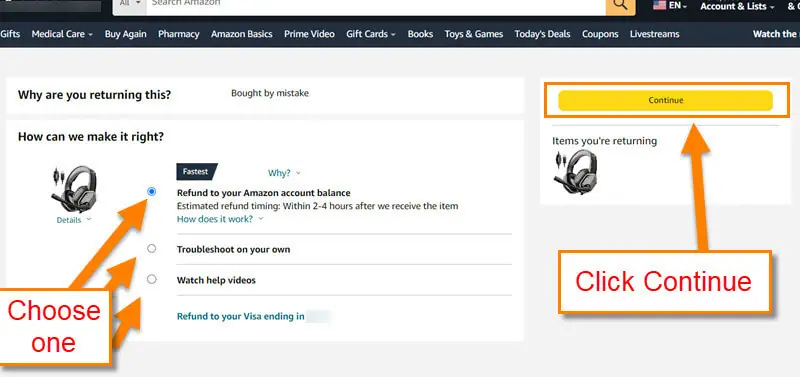Click the yellow Continue button
Viewport: 800px width, 377px height.
click(x=665, y=100)
